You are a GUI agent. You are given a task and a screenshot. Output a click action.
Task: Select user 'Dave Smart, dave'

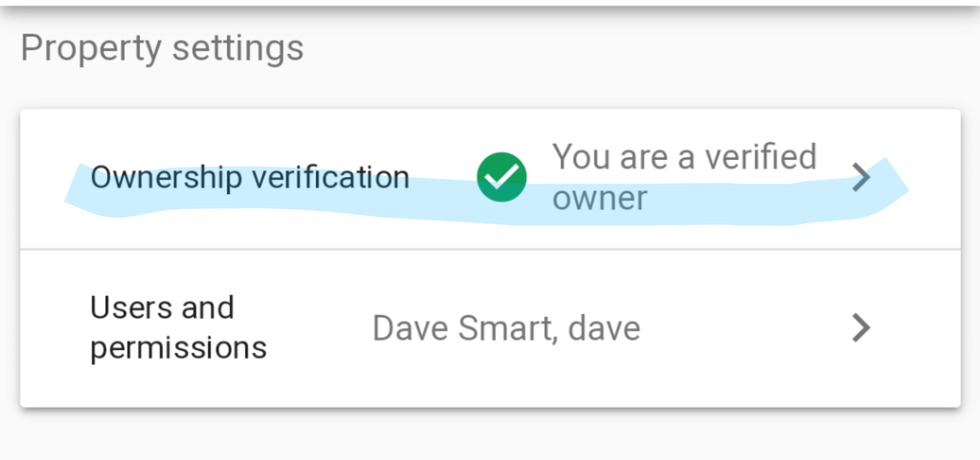(506, 327)
